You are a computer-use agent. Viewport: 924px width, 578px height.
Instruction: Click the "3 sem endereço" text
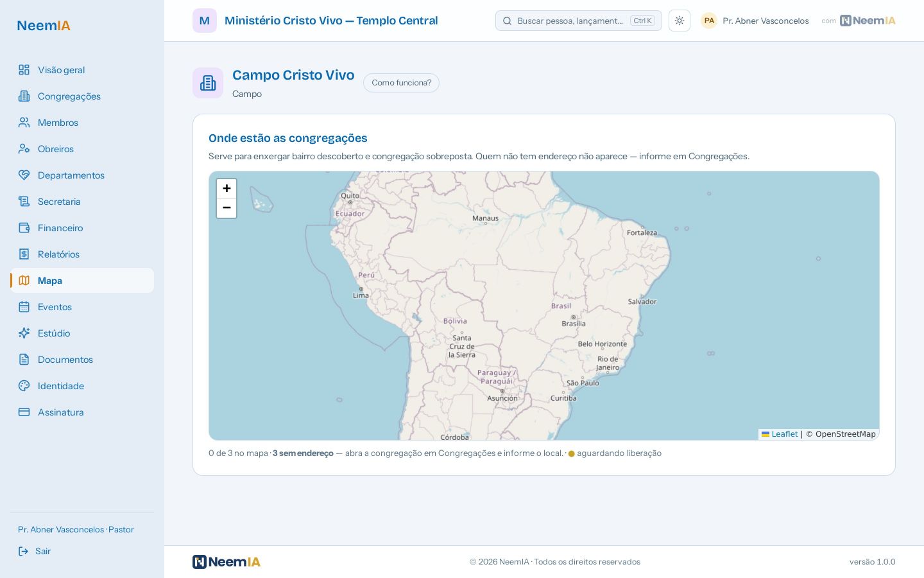pyautogui.click(x=303, y=453)
